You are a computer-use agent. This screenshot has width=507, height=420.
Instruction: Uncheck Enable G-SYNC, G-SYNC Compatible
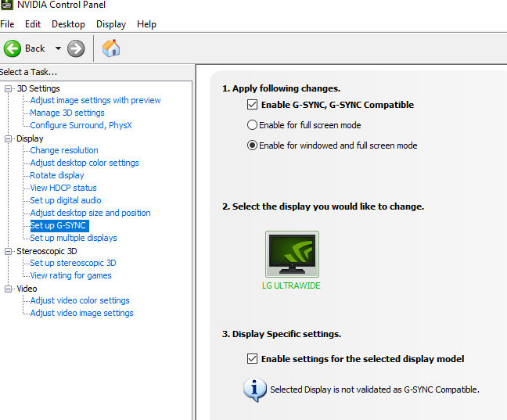pyautogui.click(x=252, y=105)
